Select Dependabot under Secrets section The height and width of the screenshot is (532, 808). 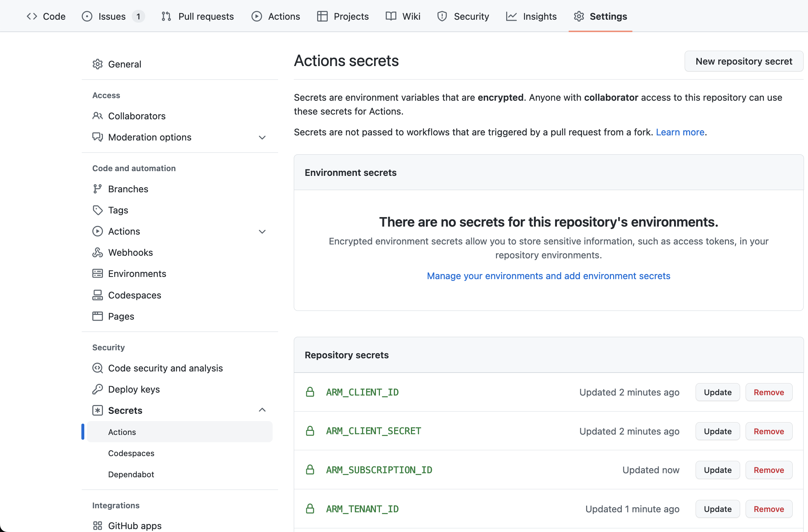pos(131,474)
